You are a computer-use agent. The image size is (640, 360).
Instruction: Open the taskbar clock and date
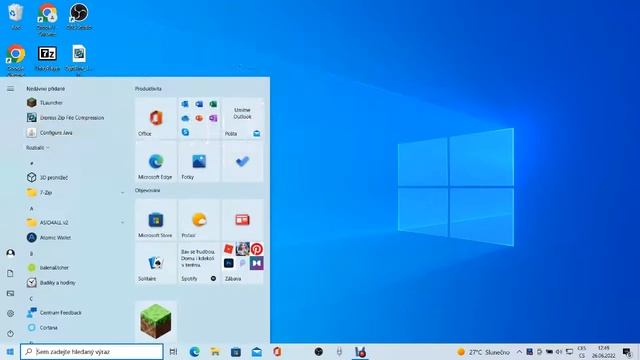(x=604, y=352)
